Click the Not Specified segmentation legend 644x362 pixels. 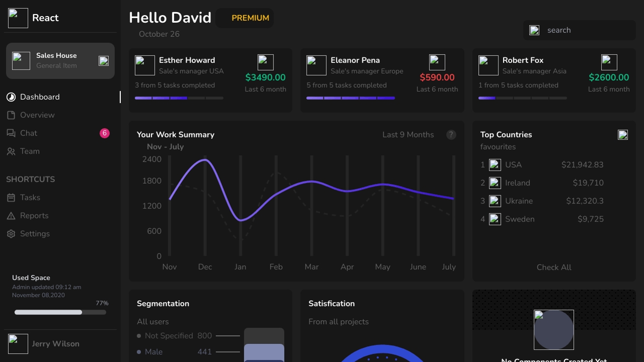tap(174, 336)
